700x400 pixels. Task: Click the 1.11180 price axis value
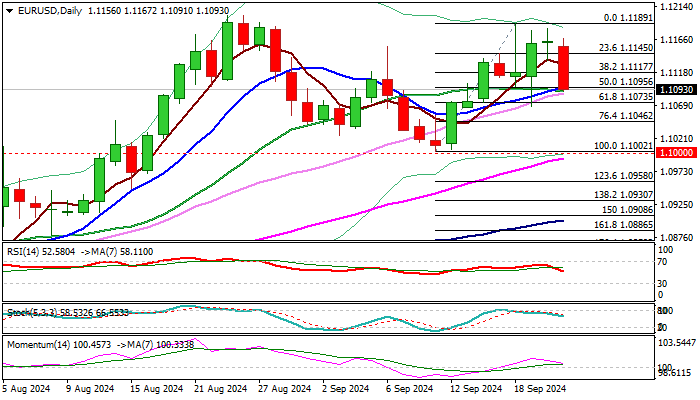(676, 73)
